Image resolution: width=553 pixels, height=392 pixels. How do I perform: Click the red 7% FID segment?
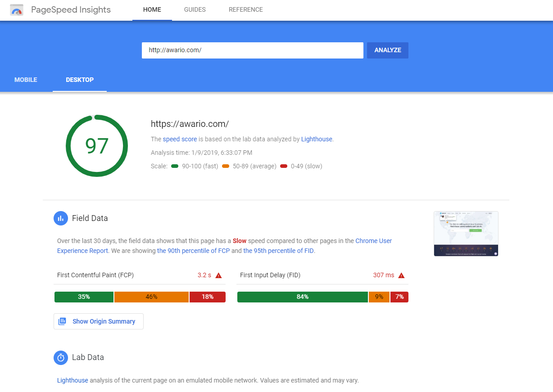[399, 297]
